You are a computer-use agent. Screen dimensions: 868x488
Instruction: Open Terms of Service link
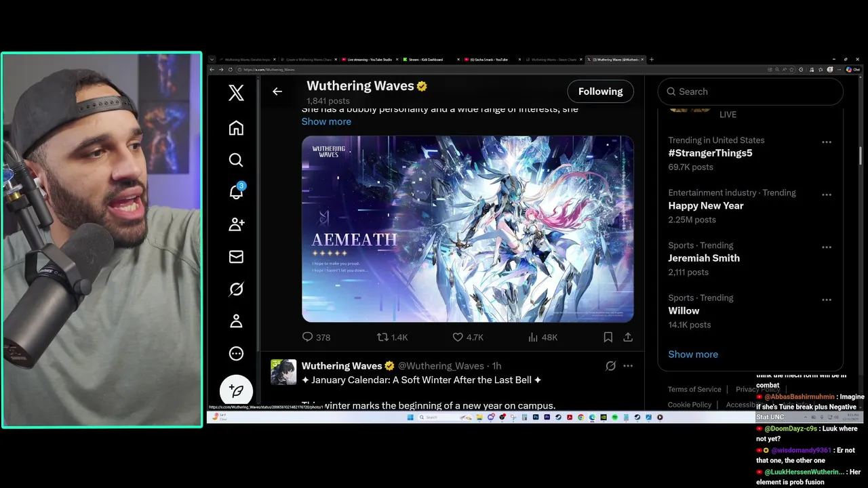pyautogui.click(x=694, y=389)
